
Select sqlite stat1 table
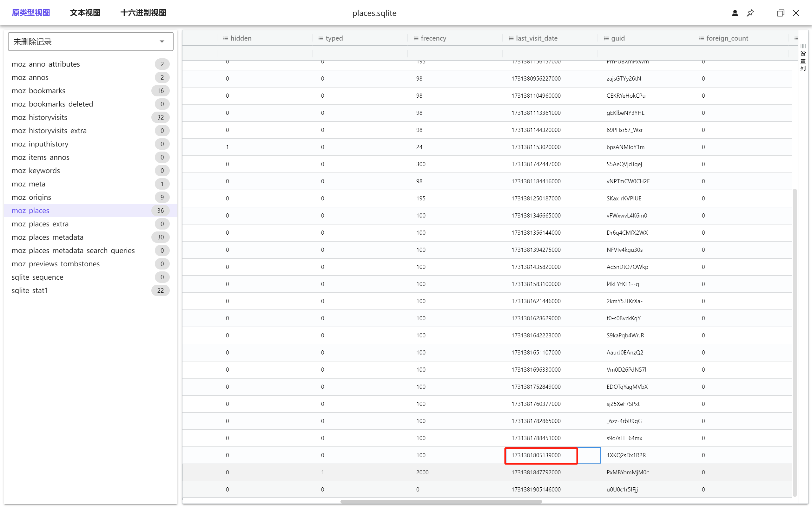point(30,290)
